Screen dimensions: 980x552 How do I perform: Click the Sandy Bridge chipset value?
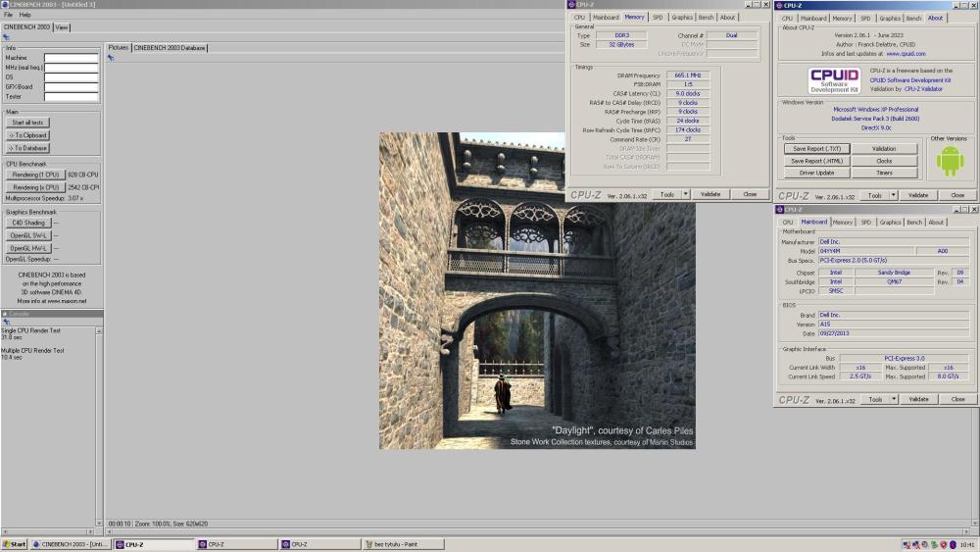tap(894, 273)
